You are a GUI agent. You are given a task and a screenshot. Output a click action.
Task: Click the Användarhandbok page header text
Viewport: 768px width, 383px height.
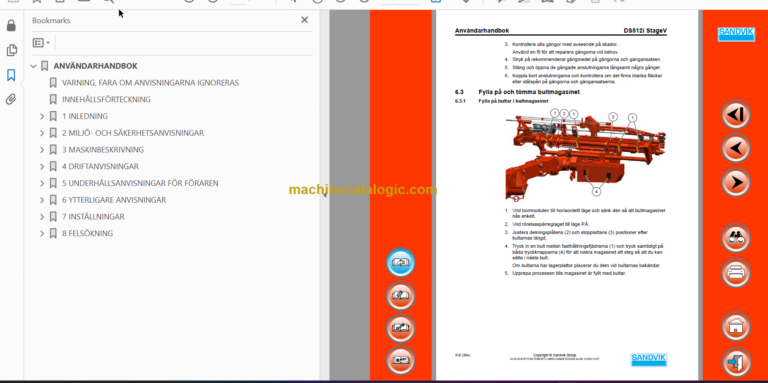(x=482, y=30)
